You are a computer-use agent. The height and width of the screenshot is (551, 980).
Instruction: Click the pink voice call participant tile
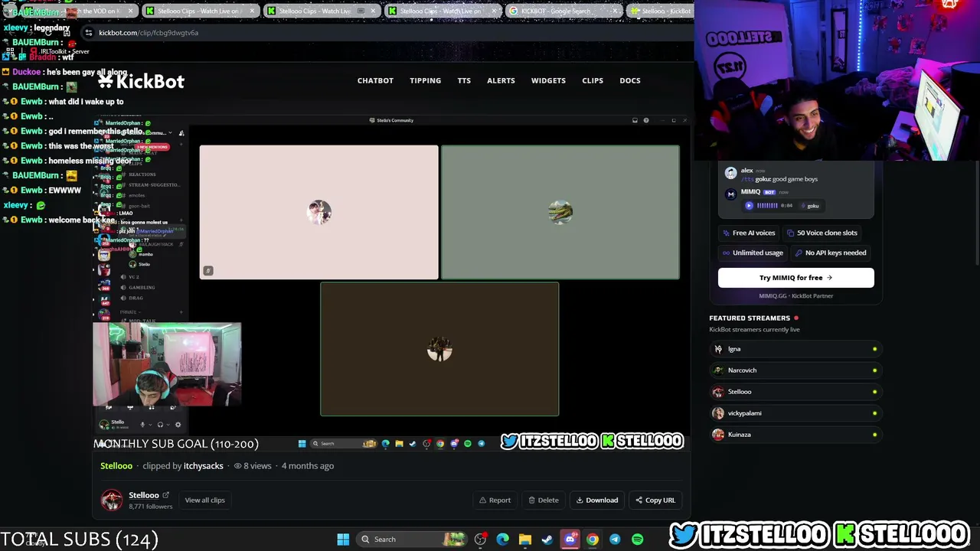point(319,212)
